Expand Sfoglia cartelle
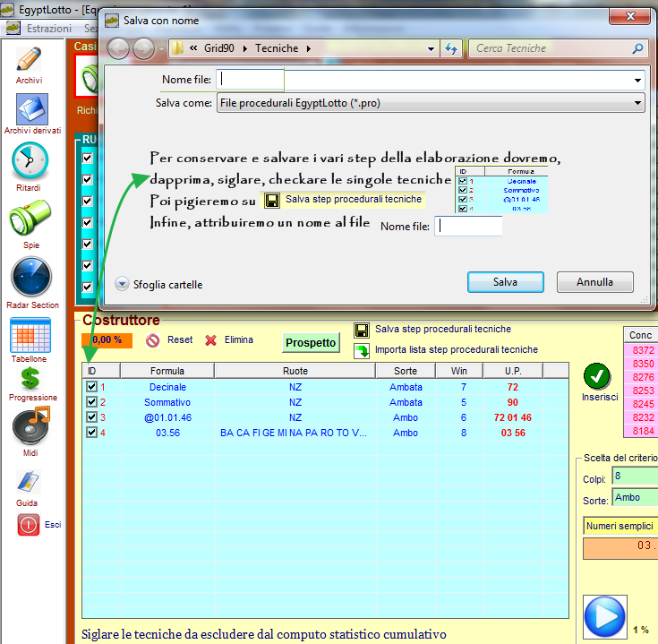Image resolution: width=658 pixels, height=644 pixels. click(122, 284)
